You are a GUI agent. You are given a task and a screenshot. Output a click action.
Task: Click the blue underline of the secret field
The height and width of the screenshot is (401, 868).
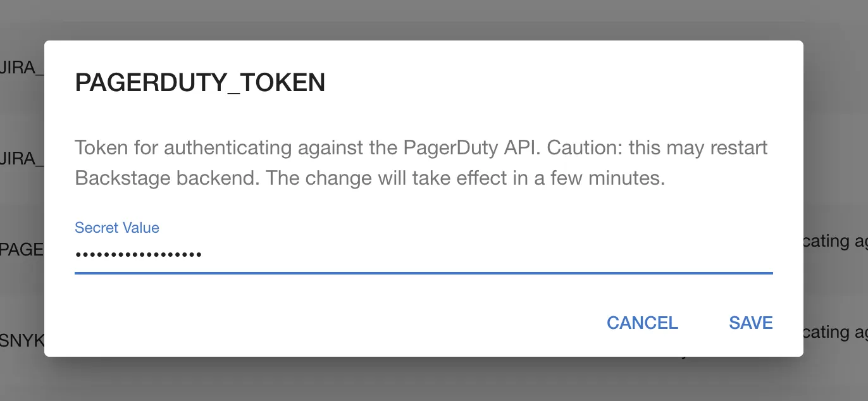tap(424, 273)
